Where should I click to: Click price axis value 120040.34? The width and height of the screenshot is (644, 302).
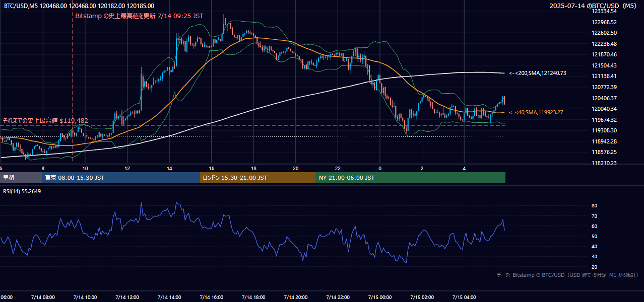pos(605,109)
